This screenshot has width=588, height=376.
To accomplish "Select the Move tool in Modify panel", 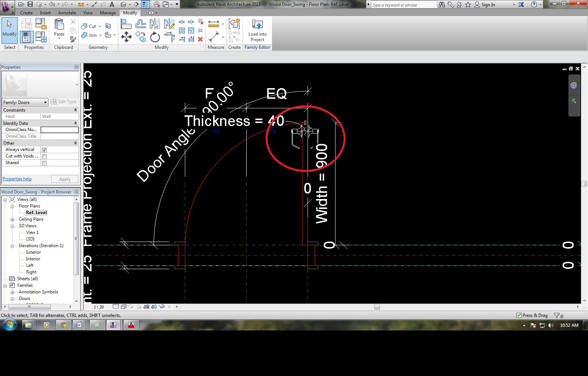I will click(x=126, y=37).
